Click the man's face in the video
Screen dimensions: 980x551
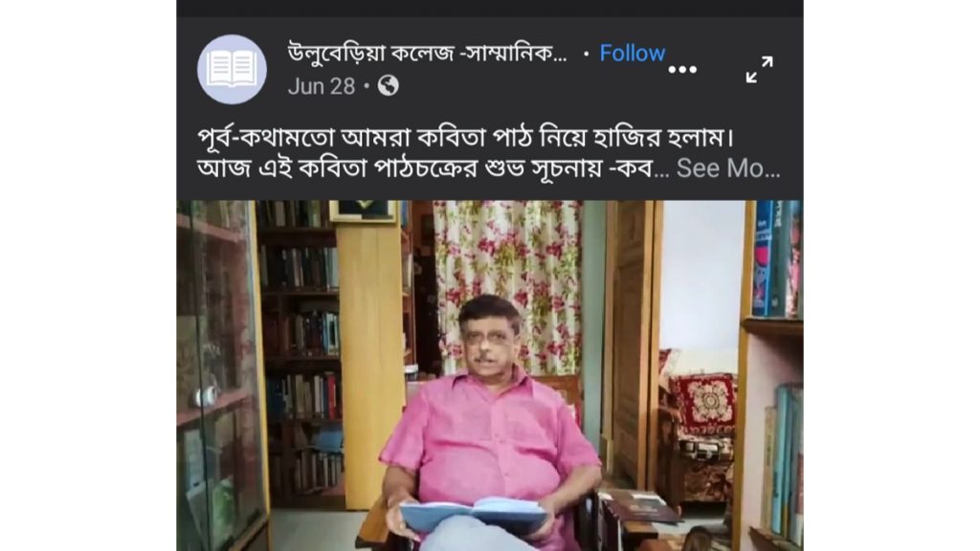click(489, 341)
